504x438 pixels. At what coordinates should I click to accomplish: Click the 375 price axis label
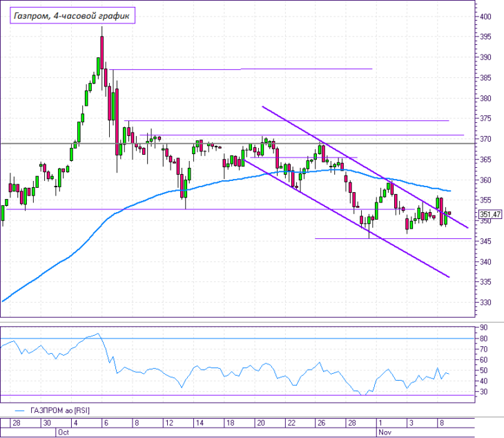click(485, 119)
